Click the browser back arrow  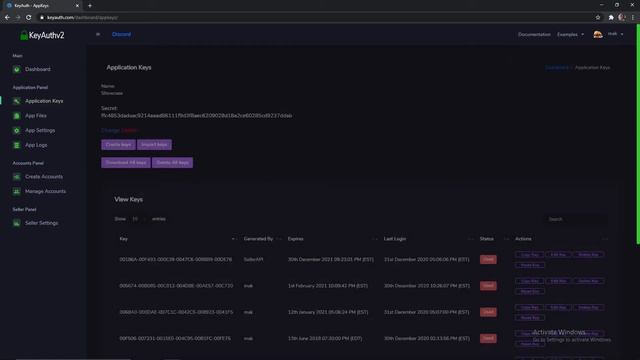(7, 18)
